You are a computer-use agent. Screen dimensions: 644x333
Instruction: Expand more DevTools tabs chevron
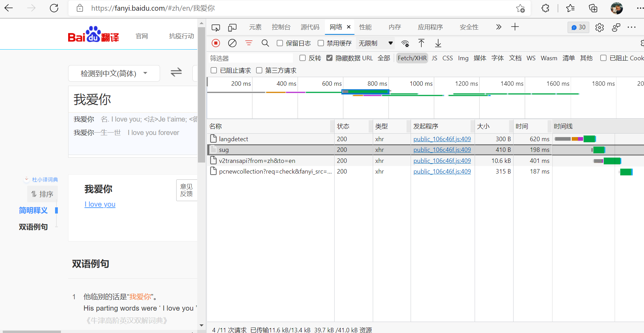(499, 27)
